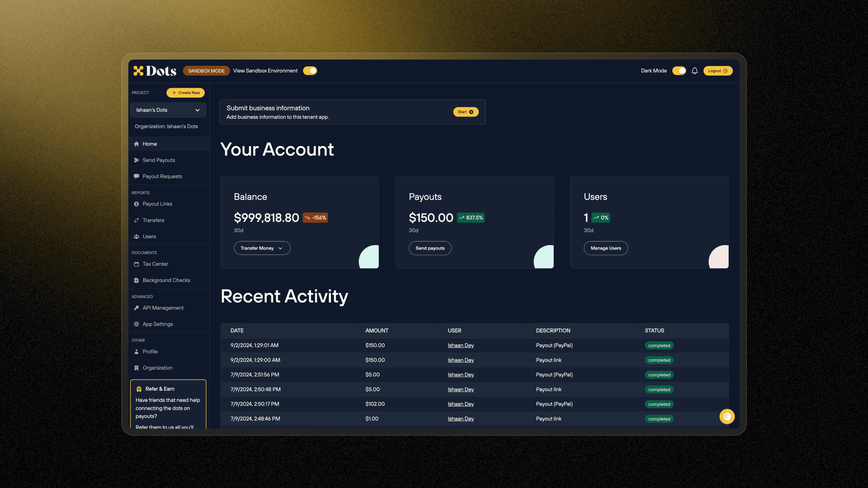Toggle the Sandbox Environment switch

(x=310, y=70)
